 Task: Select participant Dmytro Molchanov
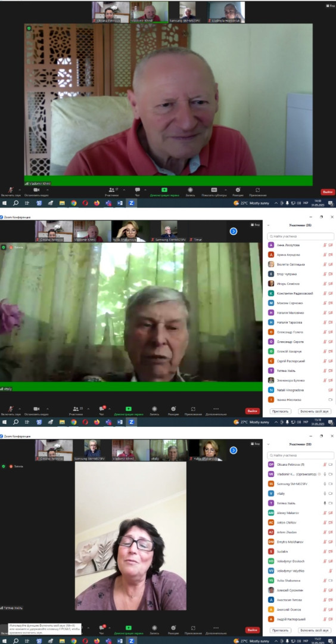pos(300,541)
